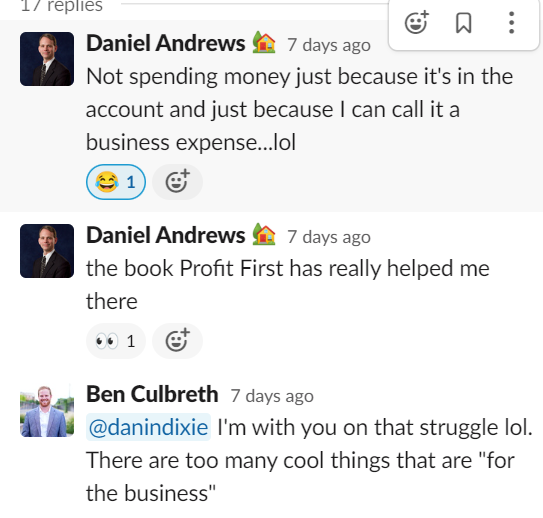Open timestamp of the Profit First message
The width and height of the screenshot is (543, 518).
[x=329, y=237]
